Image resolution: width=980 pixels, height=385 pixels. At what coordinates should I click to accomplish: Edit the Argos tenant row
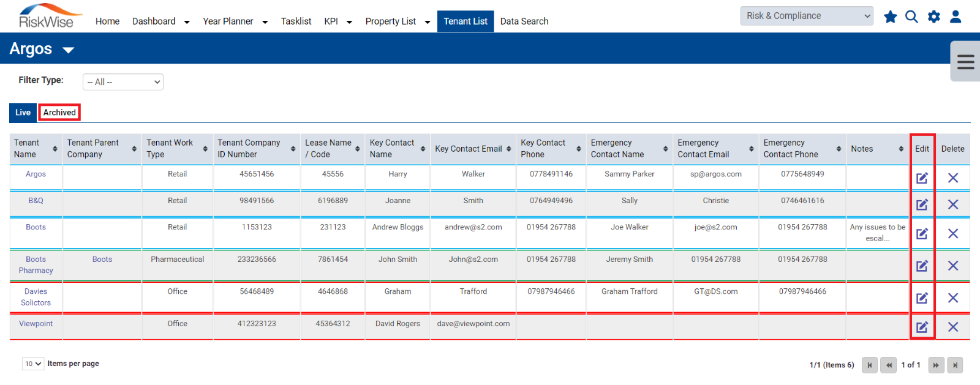pos(922,178)
